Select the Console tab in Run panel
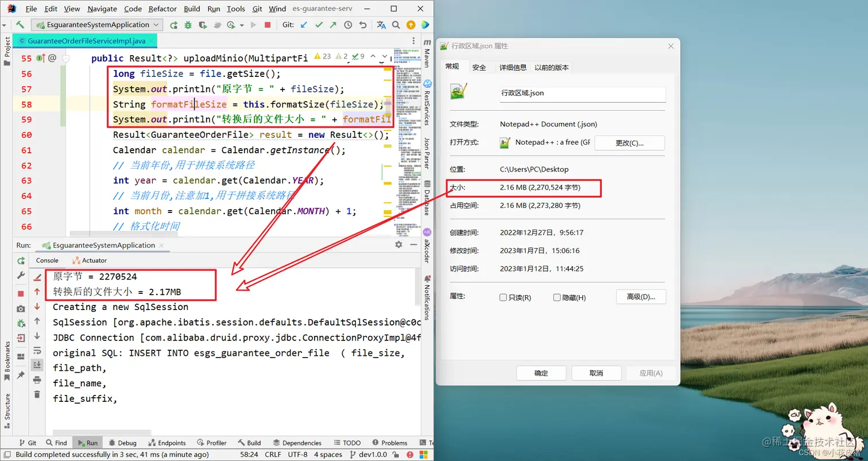Viewport: 868px width, 461px height. [47, 260]
